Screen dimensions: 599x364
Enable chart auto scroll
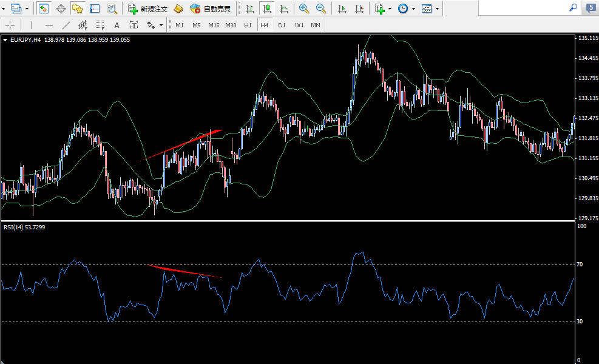(342, 8)
